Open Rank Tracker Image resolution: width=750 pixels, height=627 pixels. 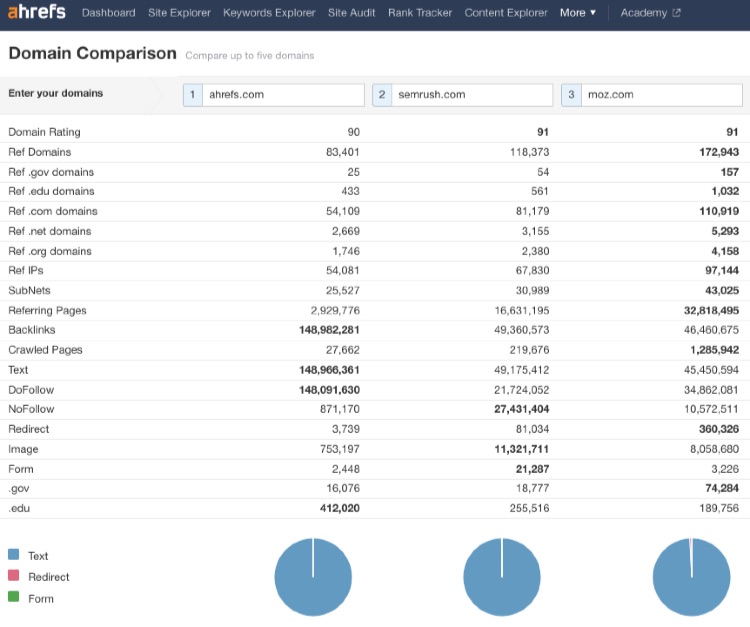tap(420, 13)
